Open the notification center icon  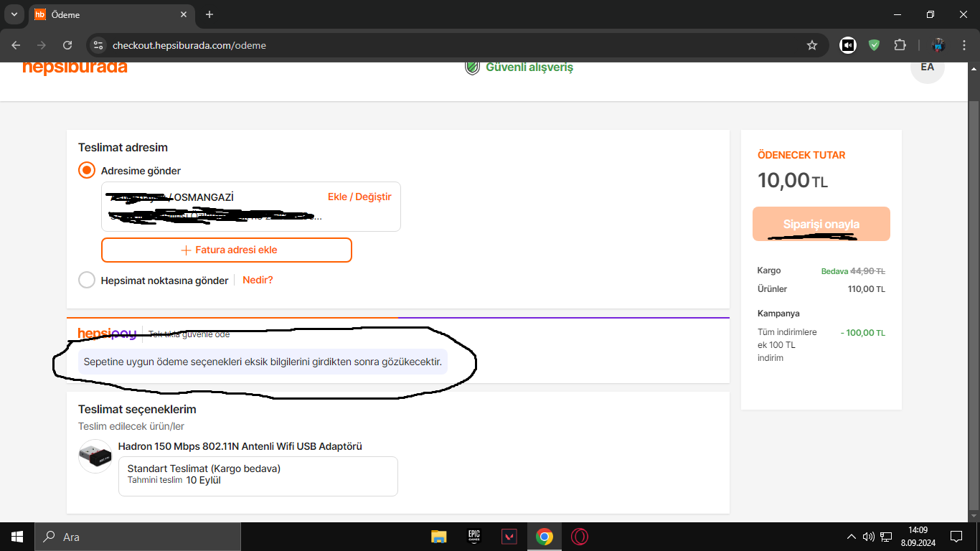[956, 537]
